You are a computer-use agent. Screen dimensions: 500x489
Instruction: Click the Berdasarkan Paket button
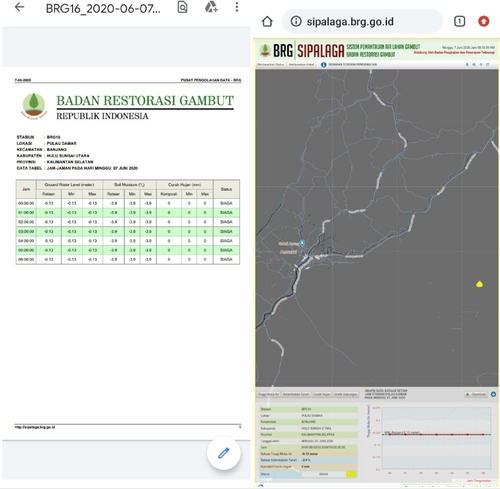pyautogui.click(x=301, y=64)
